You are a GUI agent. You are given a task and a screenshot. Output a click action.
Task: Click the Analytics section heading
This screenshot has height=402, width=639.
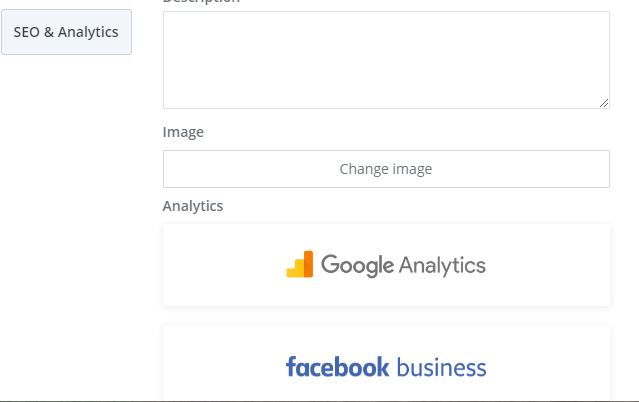point(193,206)
